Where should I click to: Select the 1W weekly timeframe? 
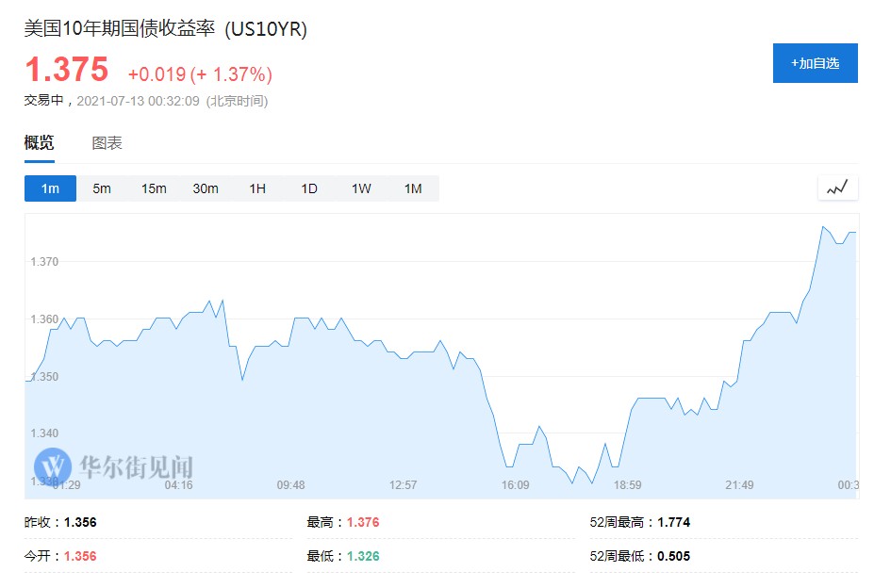(361, 188)
